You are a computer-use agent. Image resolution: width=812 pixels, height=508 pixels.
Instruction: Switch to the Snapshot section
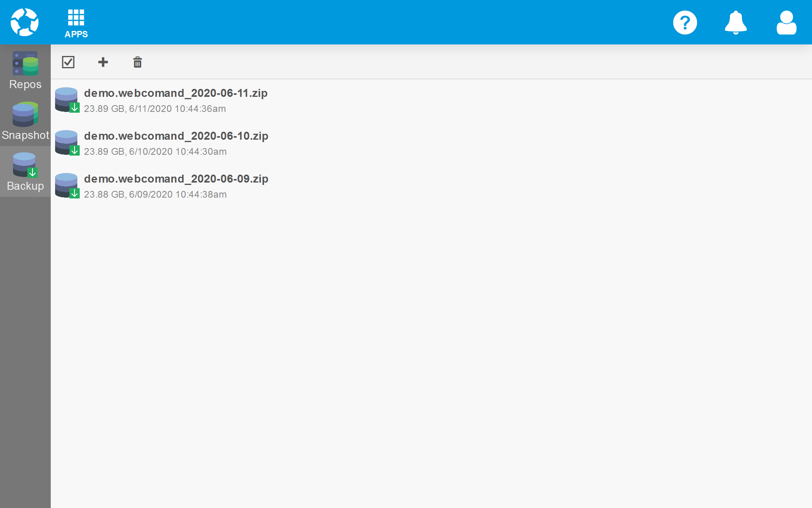pyautogui.click(x=25, y=121)
